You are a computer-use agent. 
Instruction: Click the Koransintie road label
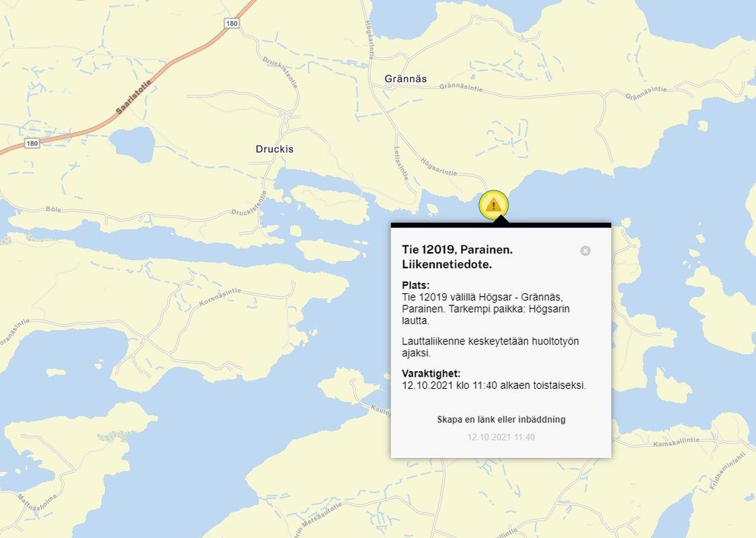(220, 297)
